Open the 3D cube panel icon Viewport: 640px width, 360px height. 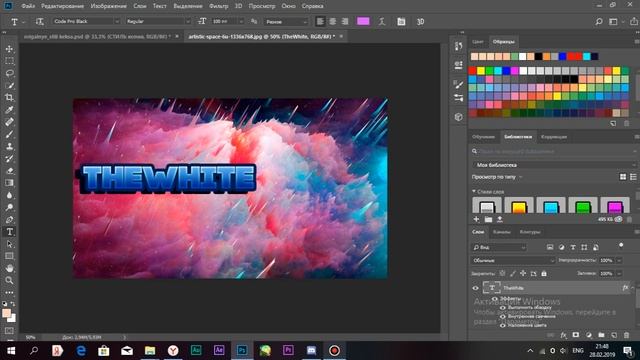coord(459,117)
